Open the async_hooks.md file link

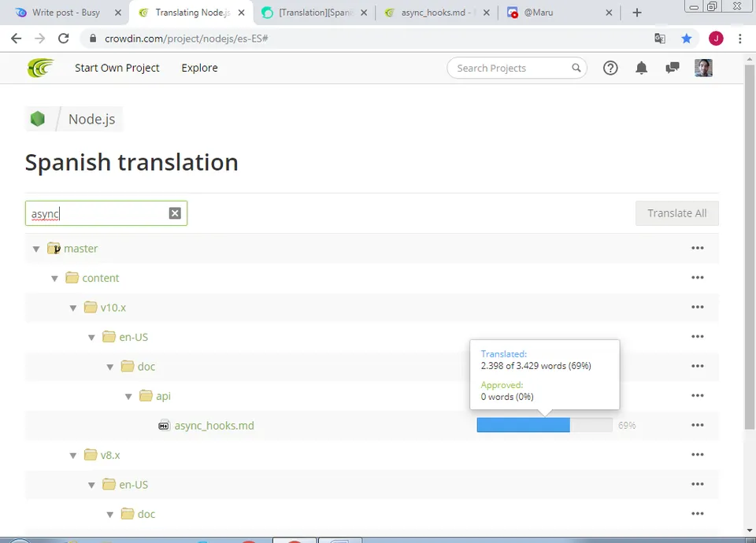(214, 426)
